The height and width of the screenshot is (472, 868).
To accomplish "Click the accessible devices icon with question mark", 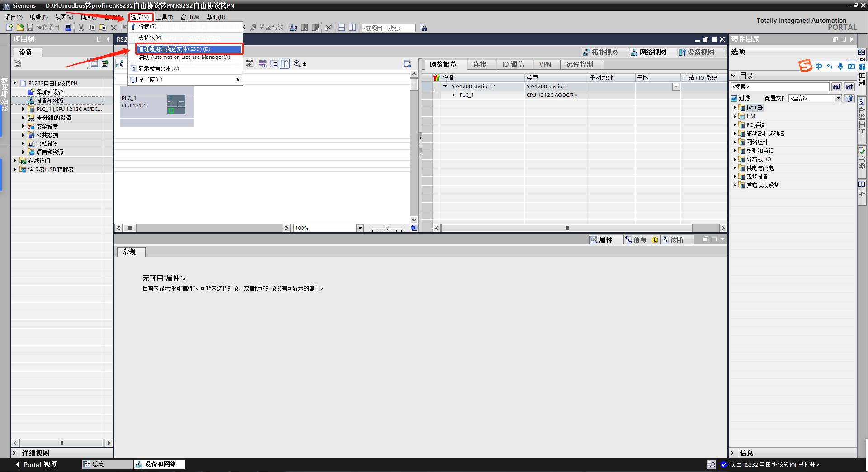I will (294, 28).
